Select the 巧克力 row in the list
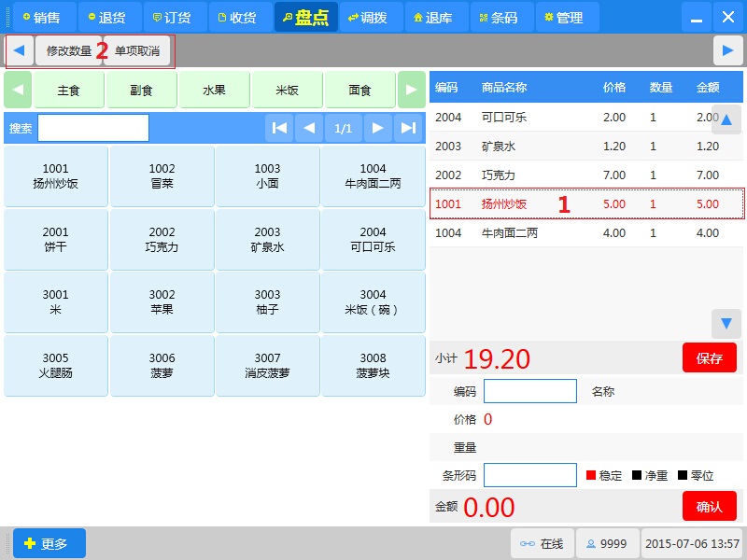This screenshot has width=747, height=560. pyautogui.click(x=586, y=175)
